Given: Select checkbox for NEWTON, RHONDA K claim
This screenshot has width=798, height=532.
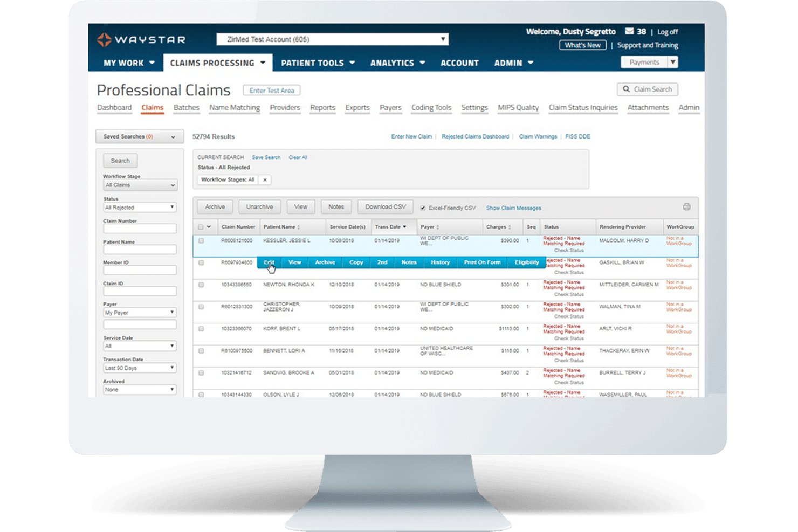Looking at the screenshot, I should (201, 285).
